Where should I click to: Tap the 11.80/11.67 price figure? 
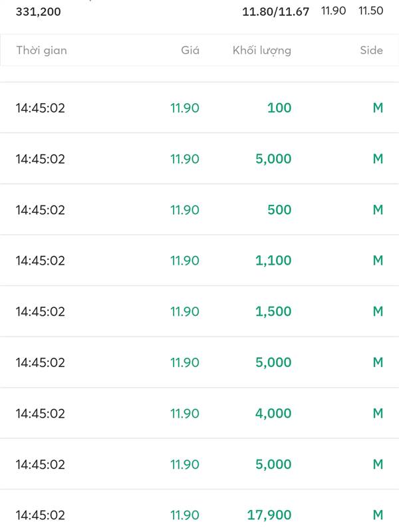tap(275, 11)
